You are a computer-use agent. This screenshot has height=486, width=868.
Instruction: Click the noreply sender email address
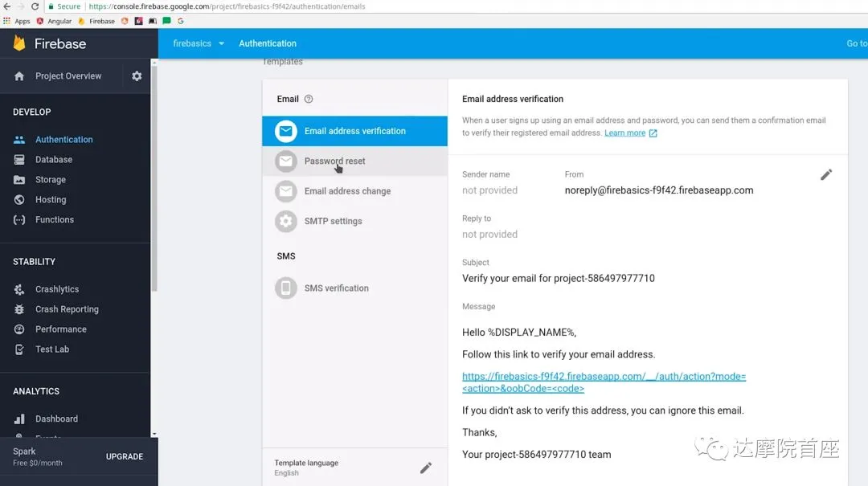[659, 190]
